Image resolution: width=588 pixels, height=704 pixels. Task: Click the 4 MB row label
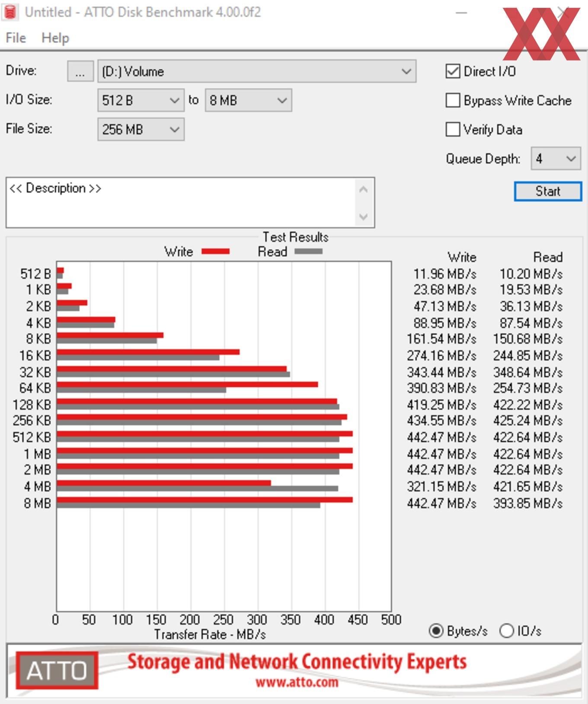click(38, 487)
